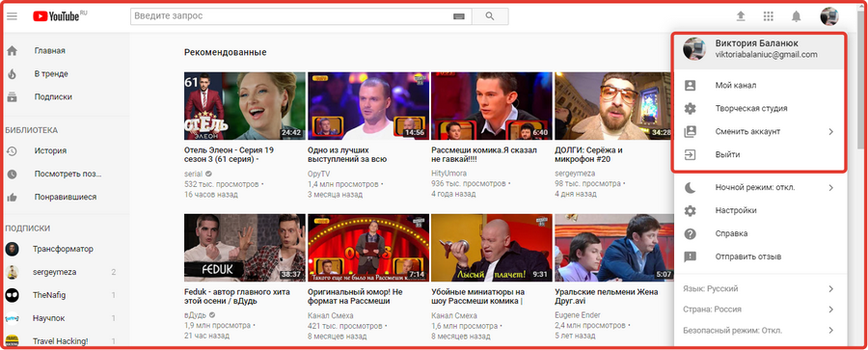The image size is (868, 350).
Task: Expand the Безопасный режим chevron
Action: tap(831, 331)
